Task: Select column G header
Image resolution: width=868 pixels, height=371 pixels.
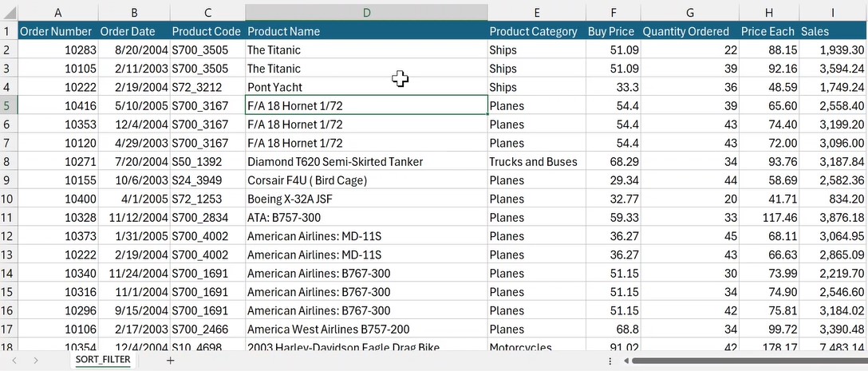Action: coord(689,13)
